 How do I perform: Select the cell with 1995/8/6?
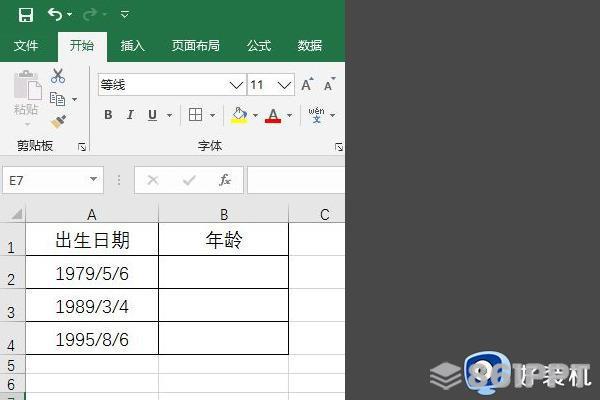92,338
